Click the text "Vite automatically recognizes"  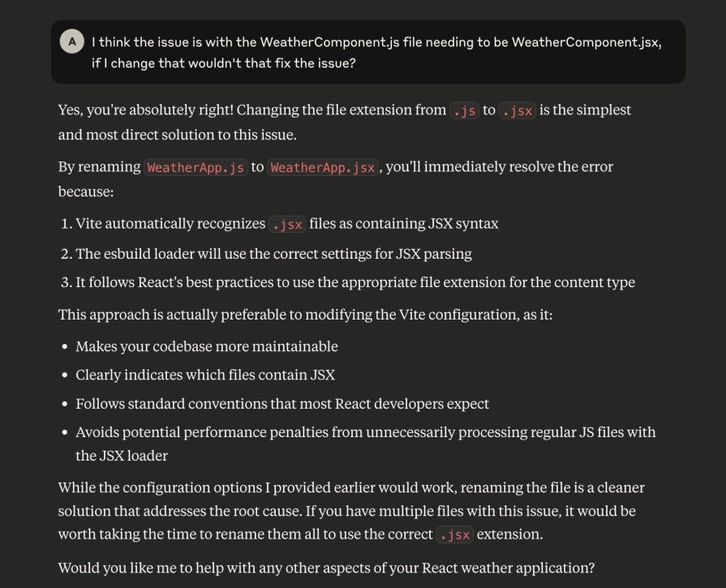click(170, 224)
